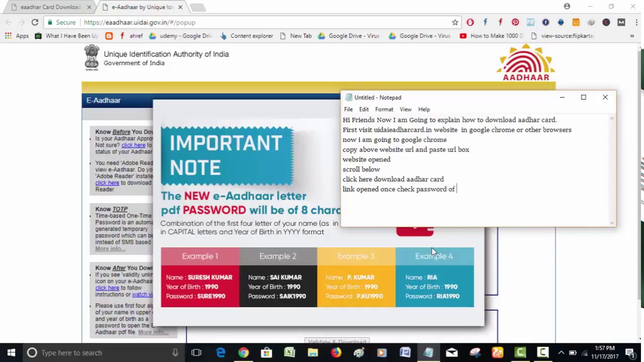This screenshot has height=362, width=644.
Task: Open a new Chrome tab
Action: tap(197, 7)
